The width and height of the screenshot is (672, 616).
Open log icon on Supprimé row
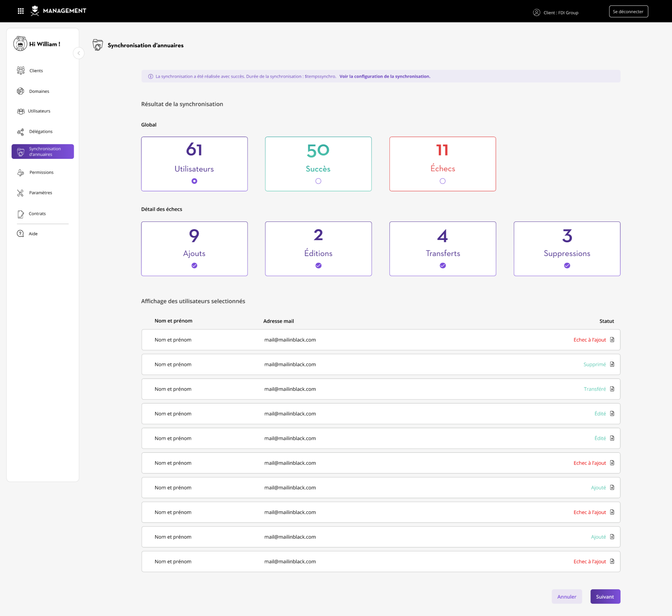tap(612, 364)
